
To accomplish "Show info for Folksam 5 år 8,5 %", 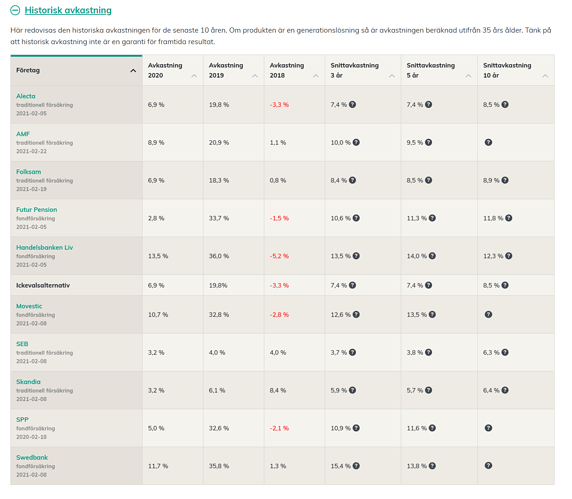I will (429, 180).
